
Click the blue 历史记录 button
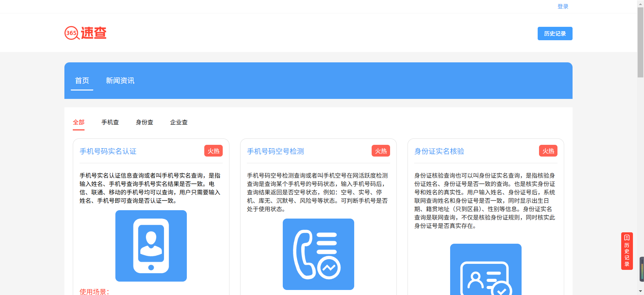[x=555, y=34]
